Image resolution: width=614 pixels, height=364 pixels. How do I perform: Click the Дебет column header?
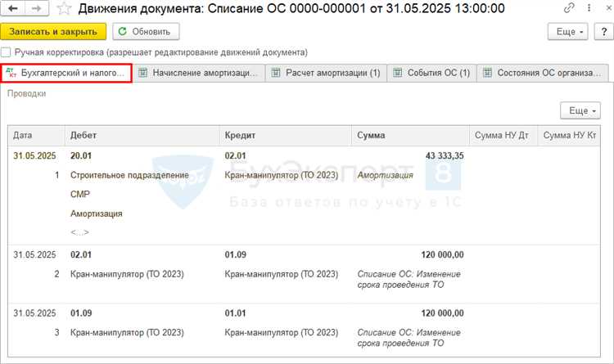[x=142, y=136]
